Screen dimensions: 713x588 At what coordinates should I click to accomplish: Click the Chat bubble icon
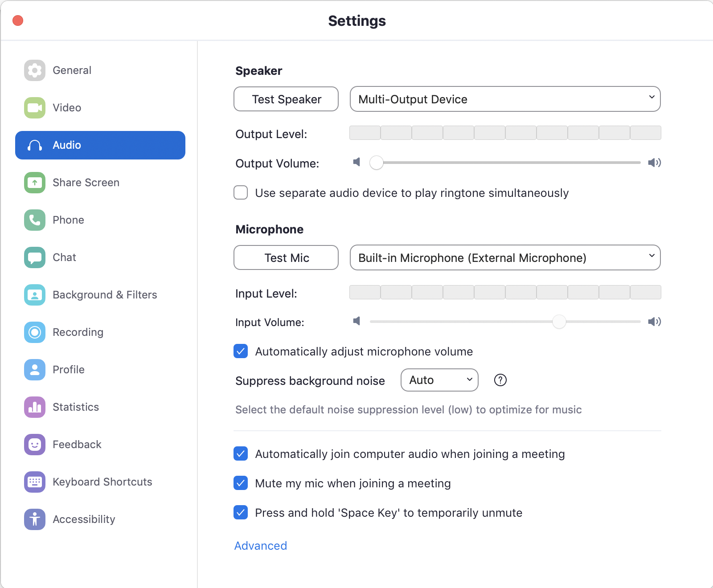tap(35, 257)
